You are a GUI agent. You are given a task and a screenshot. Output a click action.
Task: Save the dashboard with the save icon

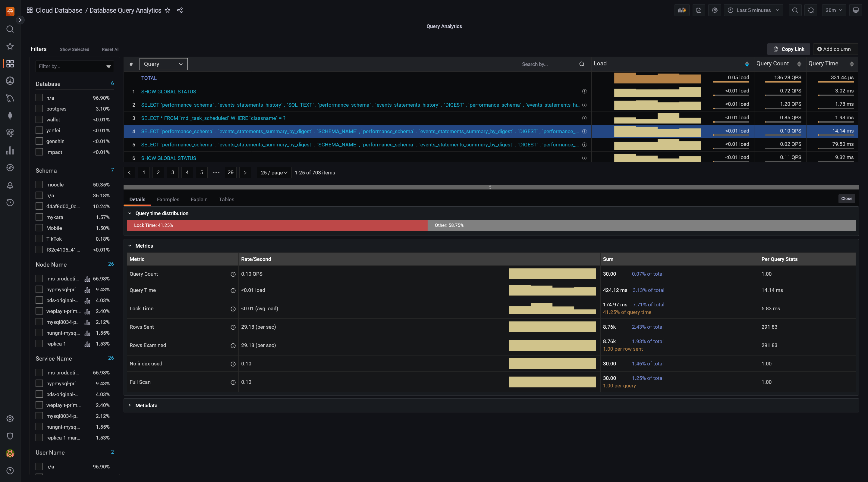click(699, 11)
